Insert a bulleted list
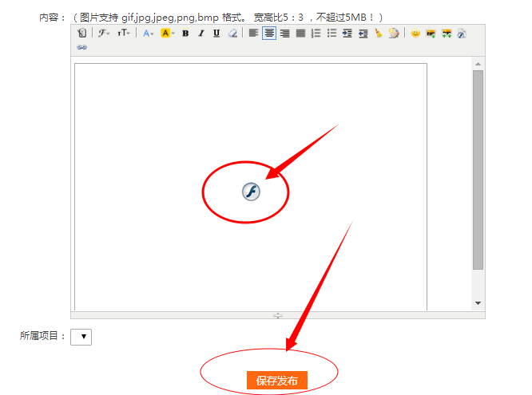This screenshot has height=395, width=532. point(332,34)
